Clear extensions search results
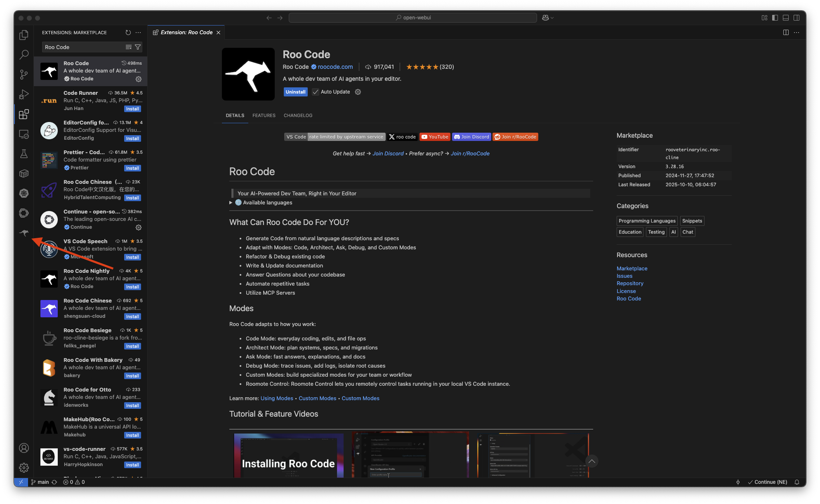The image size is (820, 504). tap(129, 47)
